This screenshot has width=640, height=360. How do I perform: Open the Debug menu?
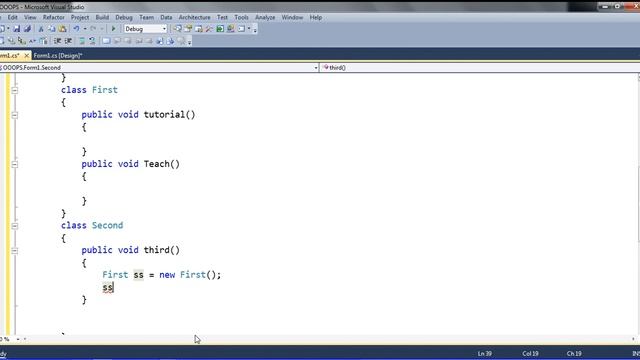coord(124,17)
